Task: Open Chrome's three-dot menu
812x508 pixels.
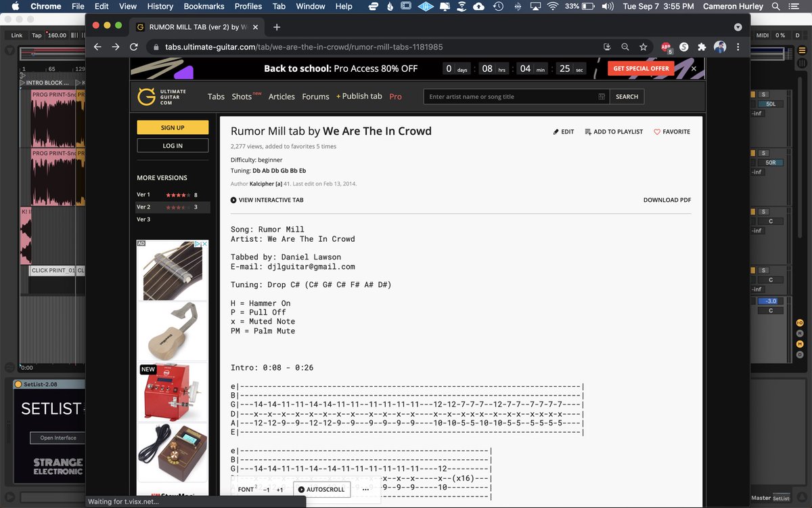Action: (x=738, y=47)
